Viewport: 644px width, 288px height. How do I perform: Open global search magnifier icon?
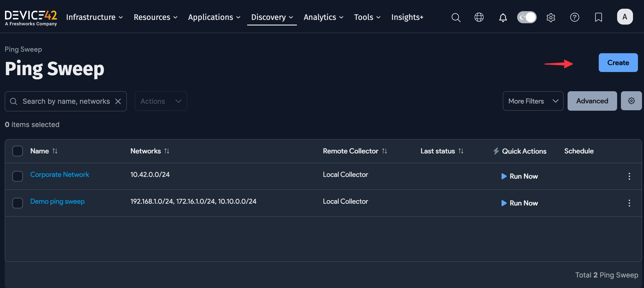[x=456, y=17]
